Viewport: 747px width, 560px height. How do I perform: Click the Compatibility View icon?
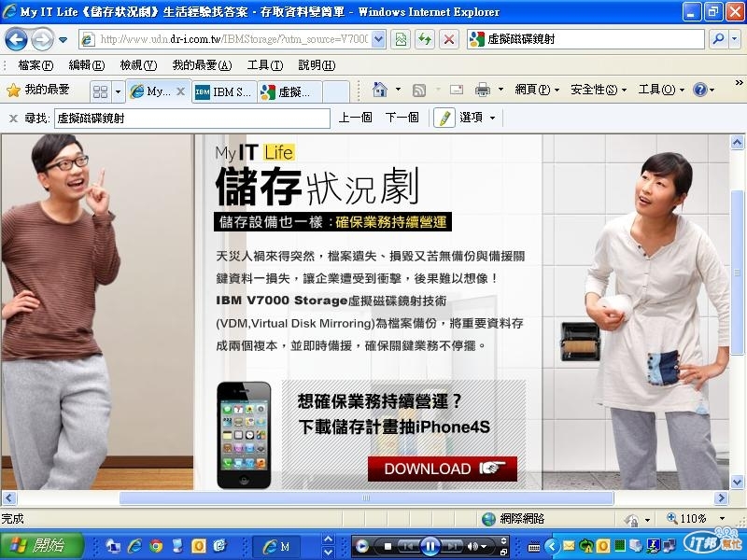pyautogui.click(x=401, y=39)
